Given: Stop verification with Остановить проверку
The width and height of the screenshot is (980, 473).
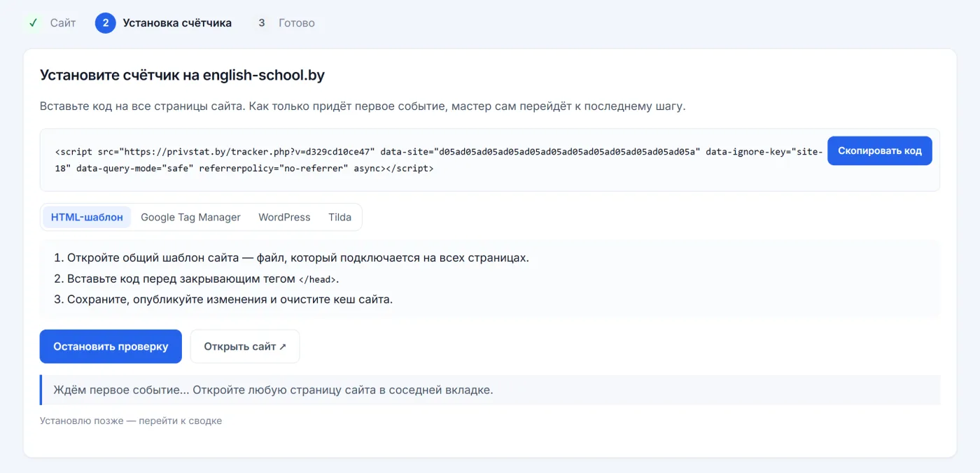Looking at the screenshot, I should pos(111,346).
